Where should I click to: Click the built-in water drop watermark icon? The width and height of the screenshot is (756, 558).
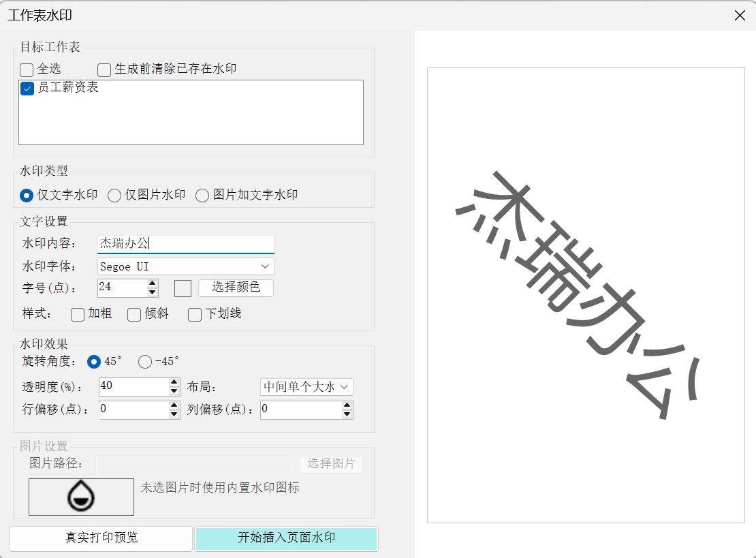click(x=80, y=497)
